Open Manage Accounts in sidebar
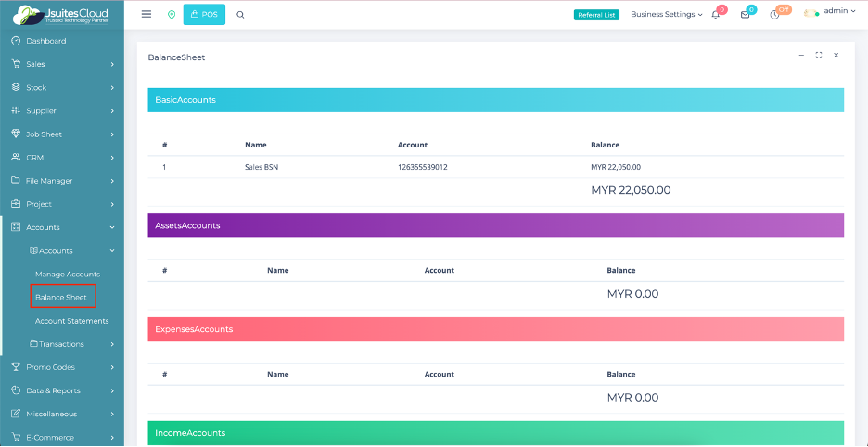Viewport: 868px width, 447px height. tap(67, 275)
